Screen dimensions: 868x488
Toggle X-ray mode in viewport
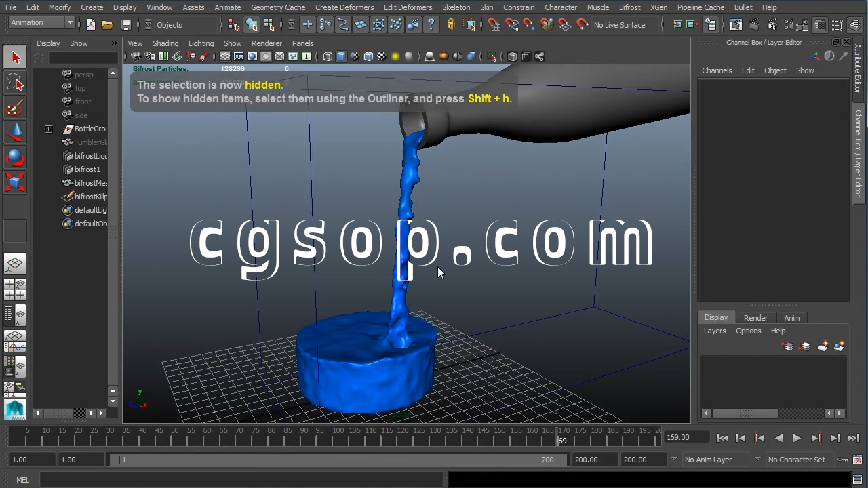tap(513, 56)
